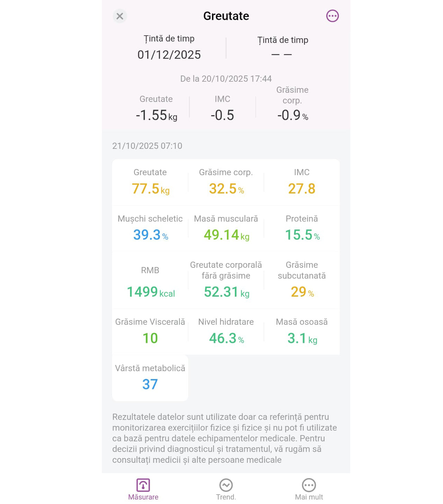Switch to the Trend. tab label
This screenshot has height=504, width=443.
pos(226,497)
